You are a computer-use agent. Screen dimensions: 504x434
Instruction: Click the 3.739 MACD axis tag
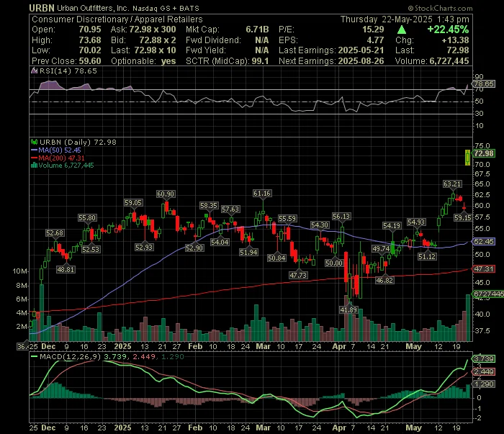(x=484, y=358)
